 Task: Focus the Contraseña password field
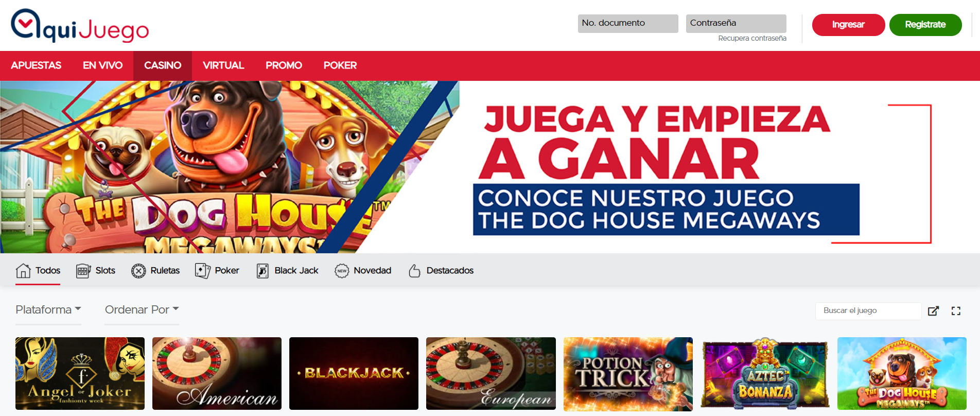click(x=736, y=24)
